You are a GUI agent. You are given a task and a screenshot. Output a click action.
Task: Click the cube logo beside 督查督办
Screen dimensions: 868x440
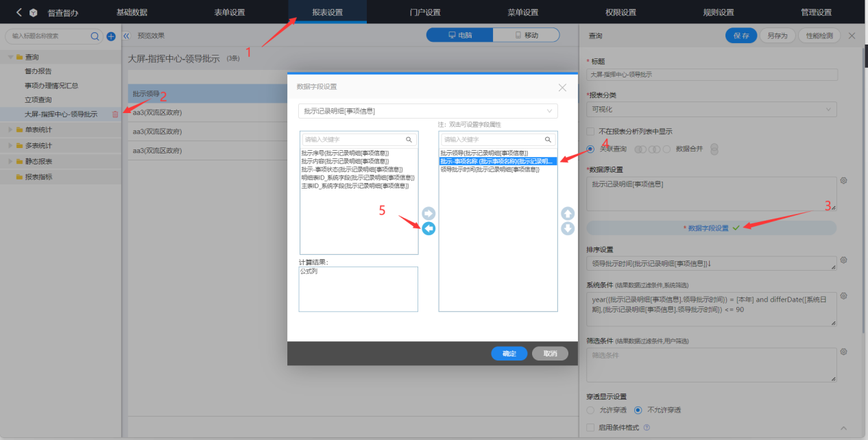click(x=33, y=12)
